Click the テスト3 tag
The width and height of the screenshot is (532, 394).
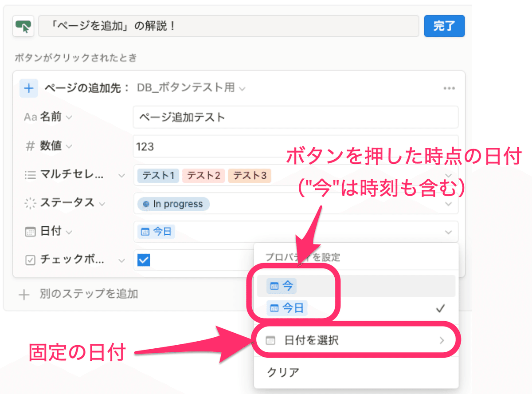point(250,176)
